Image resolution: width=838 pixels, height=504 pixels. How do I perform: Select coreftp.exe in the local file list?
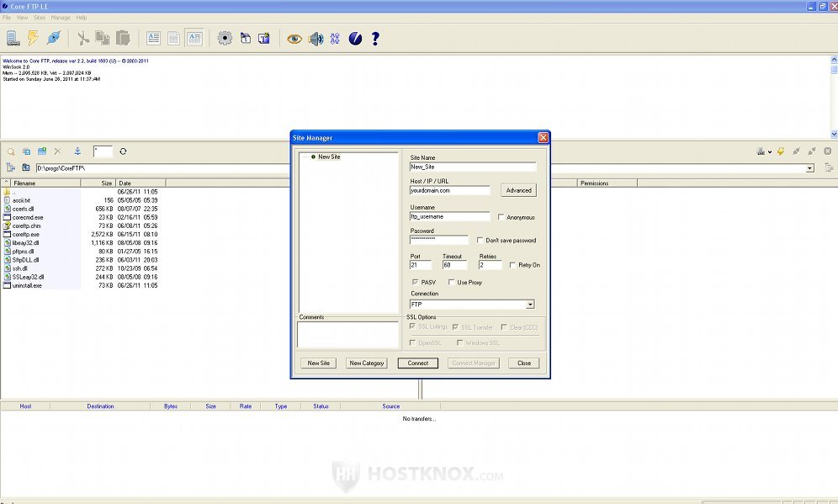[25, 234]
